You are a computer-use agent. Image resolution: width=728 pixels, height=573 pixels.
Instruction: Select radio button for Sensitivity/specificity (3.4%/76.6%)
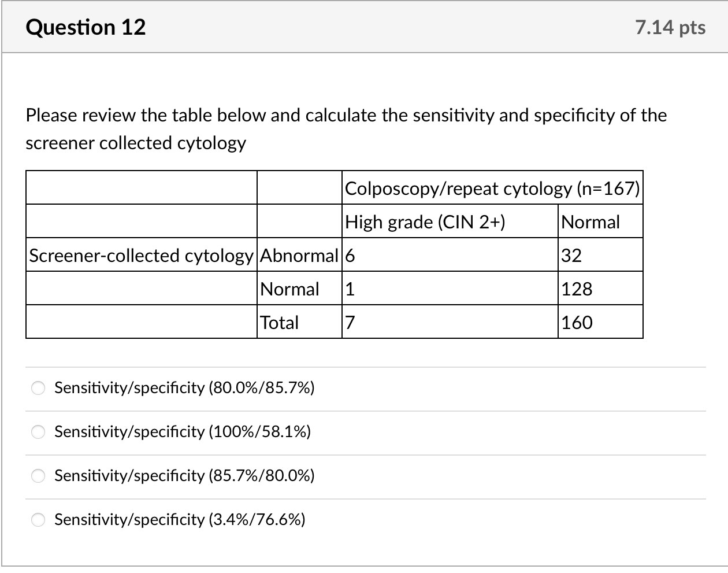pos(38,520)
